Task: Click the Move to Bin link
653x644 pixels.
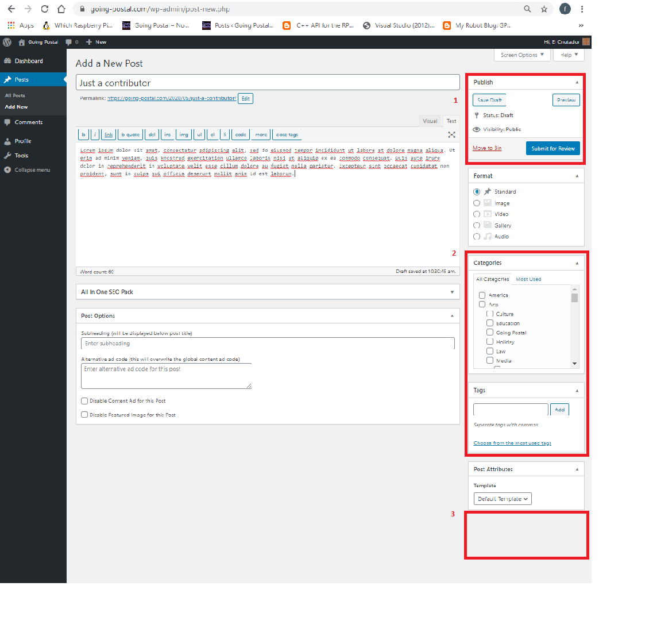Action: click(487, 148)
